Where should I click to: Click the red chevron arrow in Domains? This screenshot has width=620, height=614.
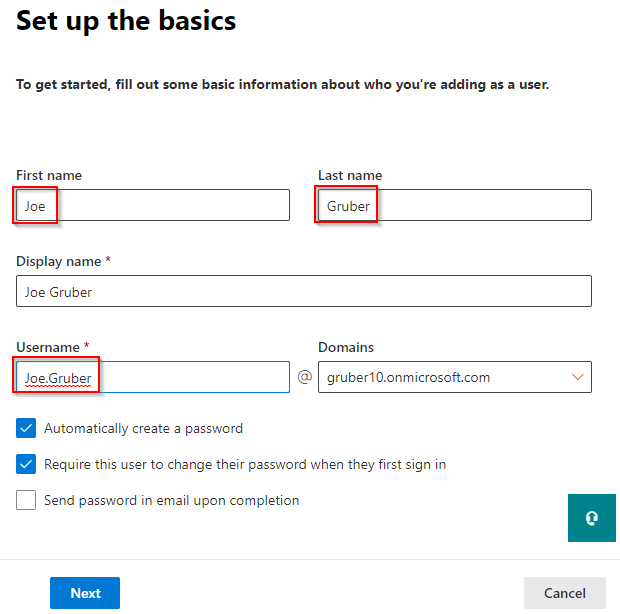[577, 377]
